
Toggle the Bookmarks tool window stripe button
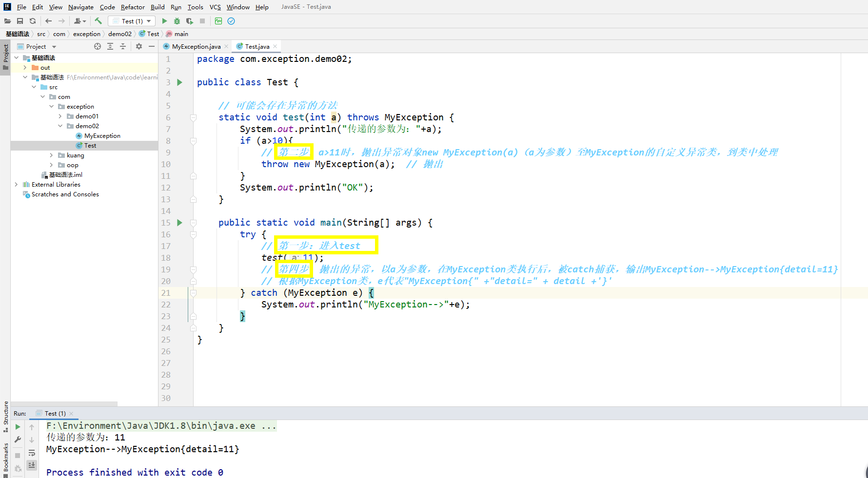pos(5,460)
